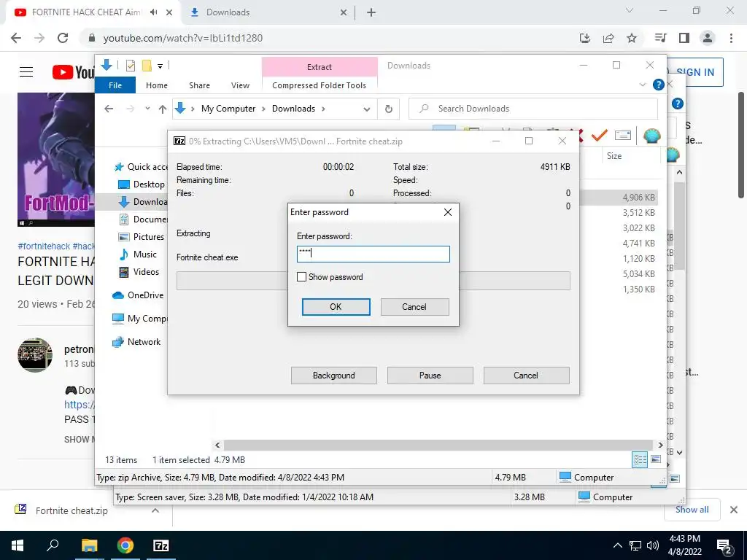
Task: Open File Explorer recent locations dropdown
Action: 147,109
